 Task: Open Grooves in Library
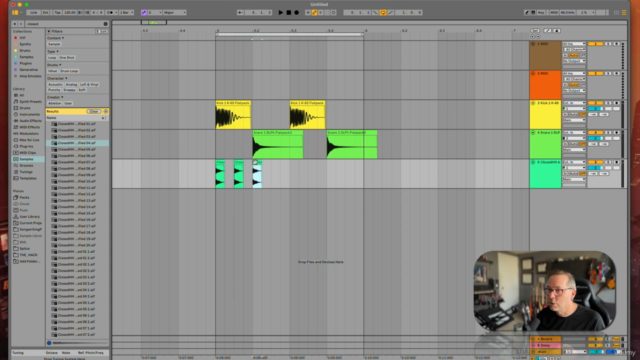click(x=27, y=165)
